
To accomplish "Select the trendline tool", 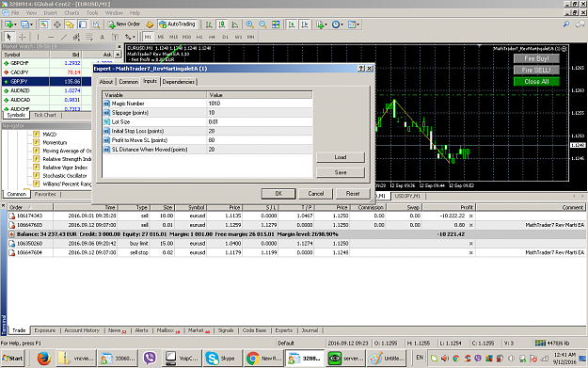I will click(x=64, y=37).
